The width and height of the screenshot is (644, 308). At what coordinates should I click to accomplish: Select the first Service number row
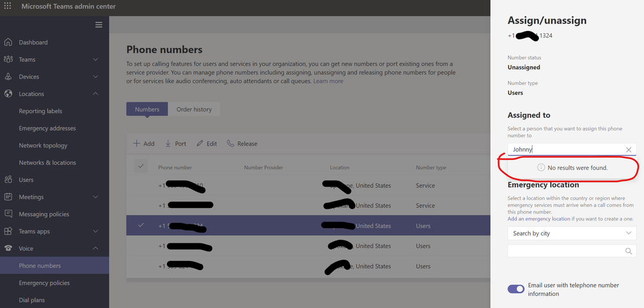point(308,185)
